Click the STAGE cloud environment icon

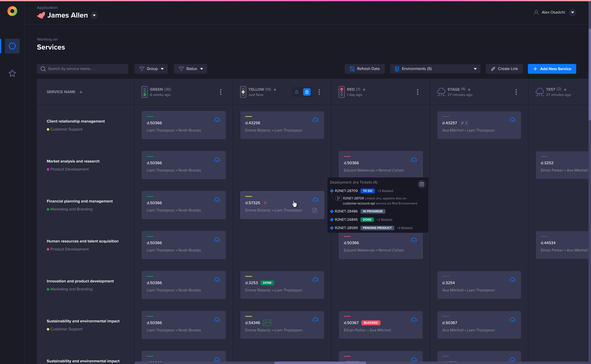coord(441,92)
